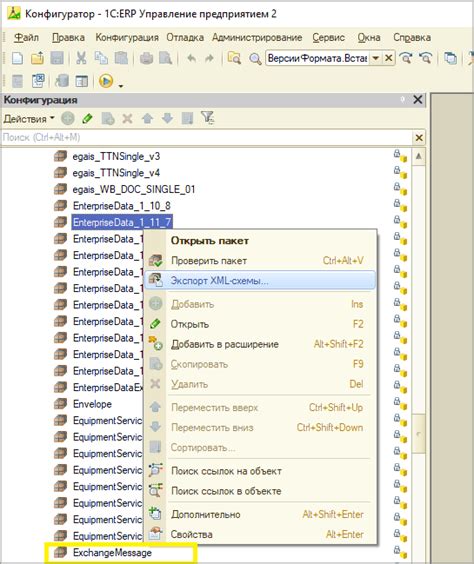Image resolution: width=474 pixels, height=564 pixels.
Task: Click the Print printer icon
Action: (146, 58)
